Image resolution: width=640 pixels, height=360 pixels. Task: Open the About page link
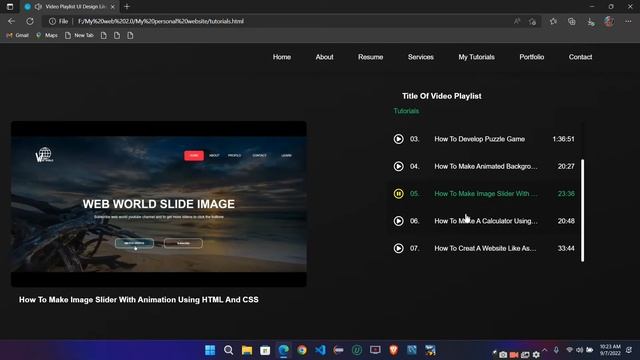[x=324, y=57]
